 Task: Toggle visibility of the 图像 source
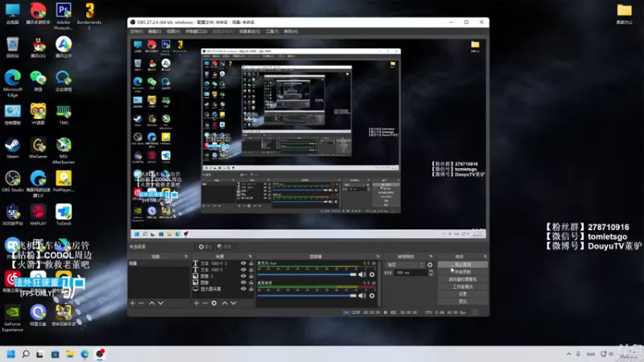click(243, 282)
